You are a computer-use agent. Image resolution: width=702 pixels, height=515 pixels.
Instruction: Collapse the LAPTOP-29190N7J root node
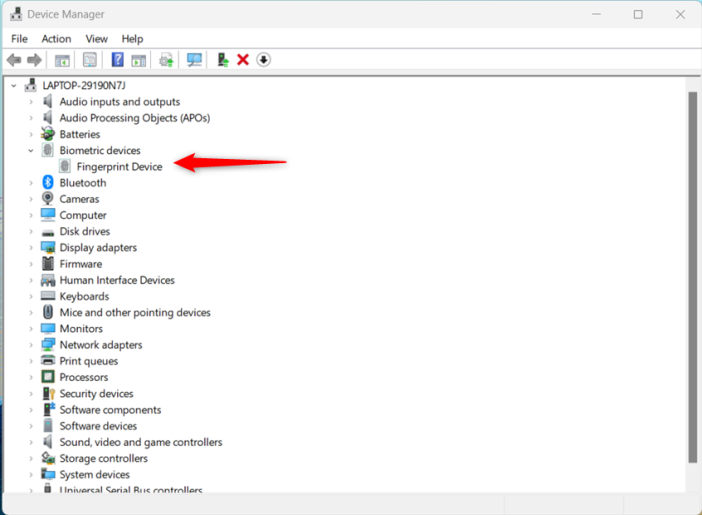[x=14, y=86]
